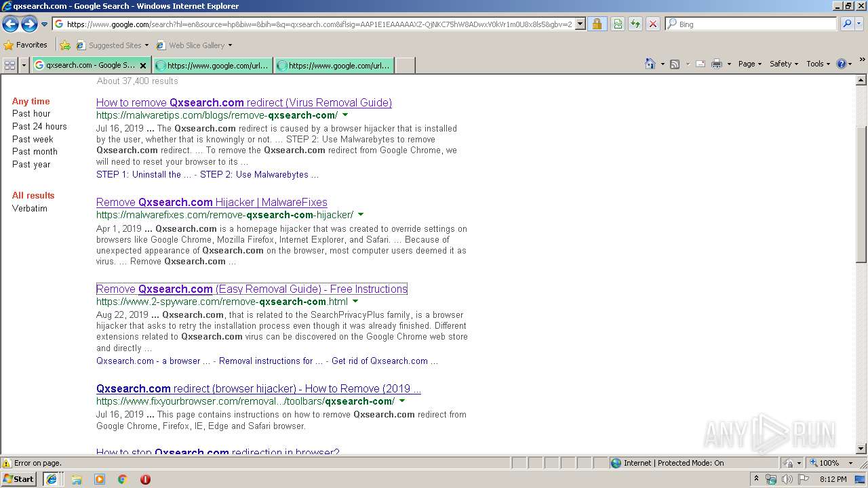Toggle Compatibility View icon

[x=618, y=24]
